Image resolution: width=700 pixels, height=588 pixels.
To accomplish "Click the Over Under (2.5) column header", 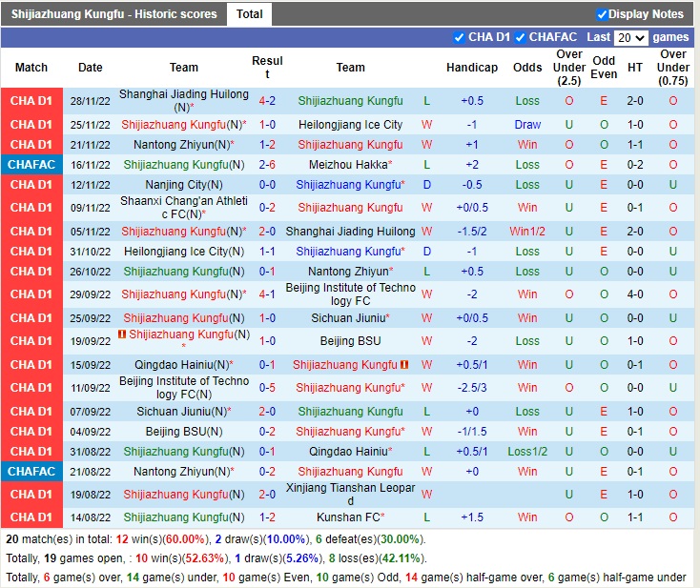I will pyautogui.click(x=569, y=68).
